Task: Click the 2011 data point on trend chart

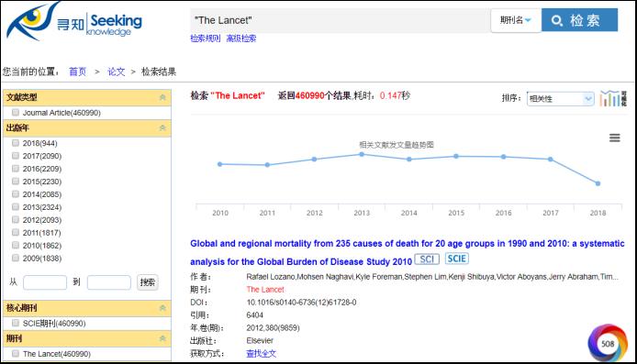Action: pos(267,165)
